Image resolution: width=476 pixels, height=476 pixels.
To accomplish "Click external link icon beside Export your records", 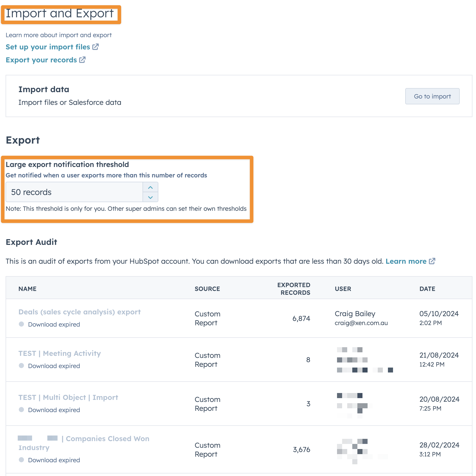I will pos(82,60).
